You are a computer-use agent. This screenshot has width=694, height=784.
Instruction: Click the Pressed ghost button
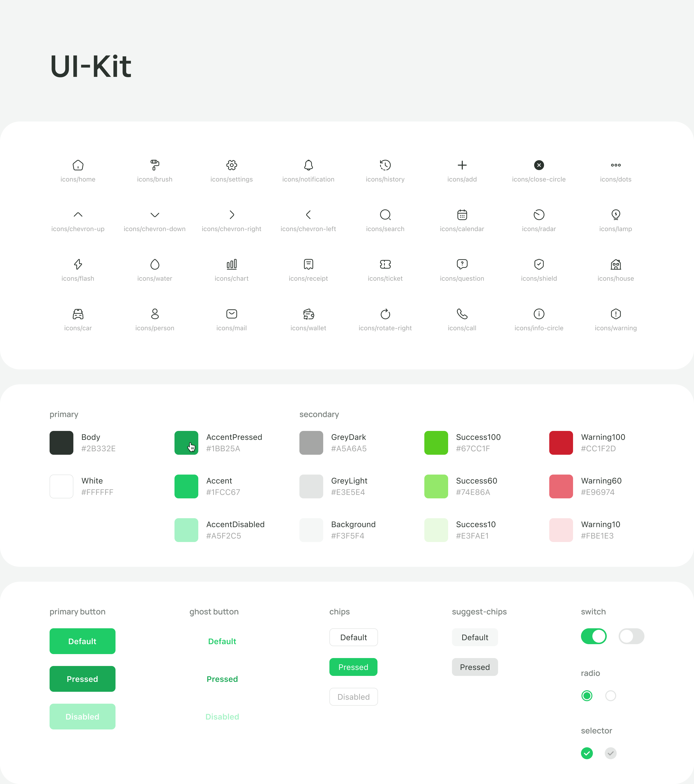(222, 679)
